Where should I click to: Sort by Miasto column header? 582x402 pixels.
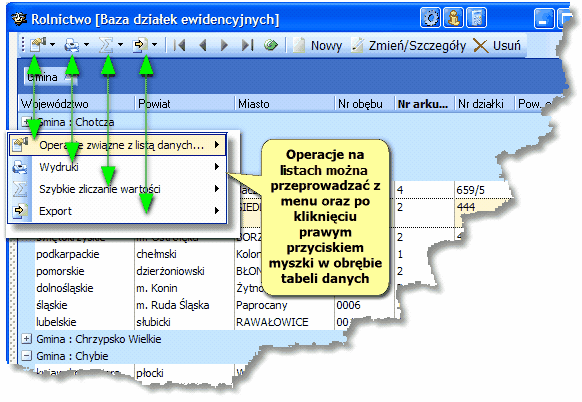pos(284,104)
